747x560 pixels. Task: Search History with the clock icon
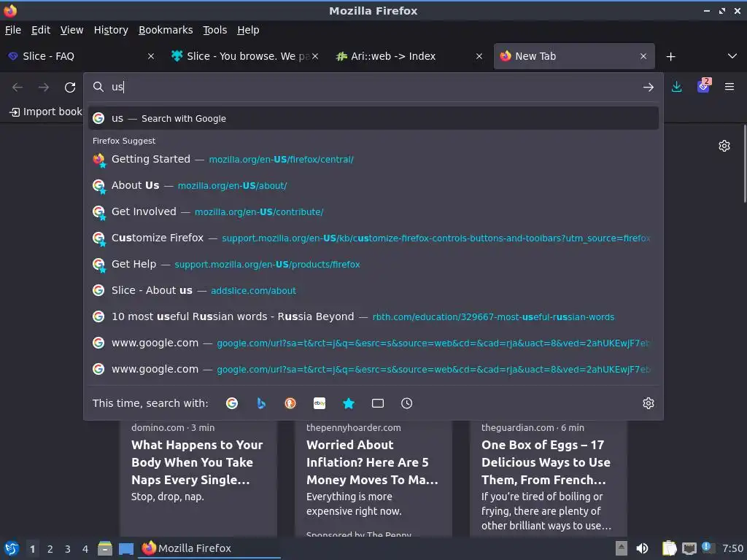407,403
